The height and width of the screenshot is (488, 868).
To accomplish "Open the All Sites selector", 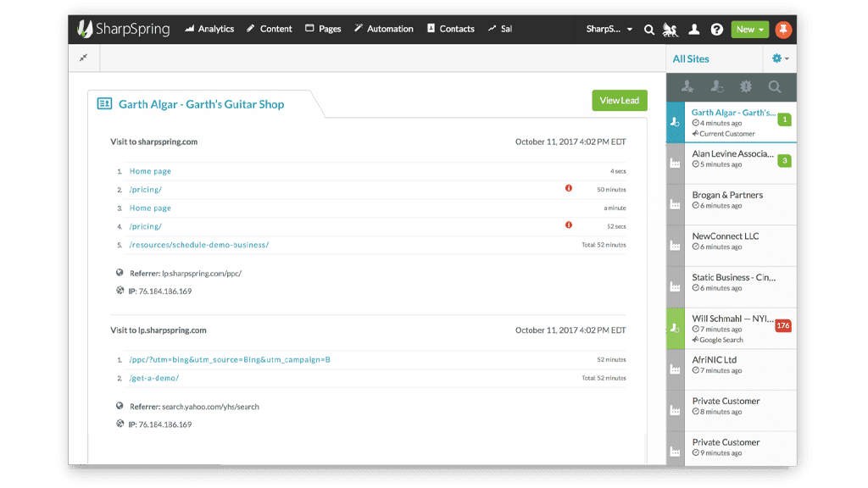I will click(690, 58).
